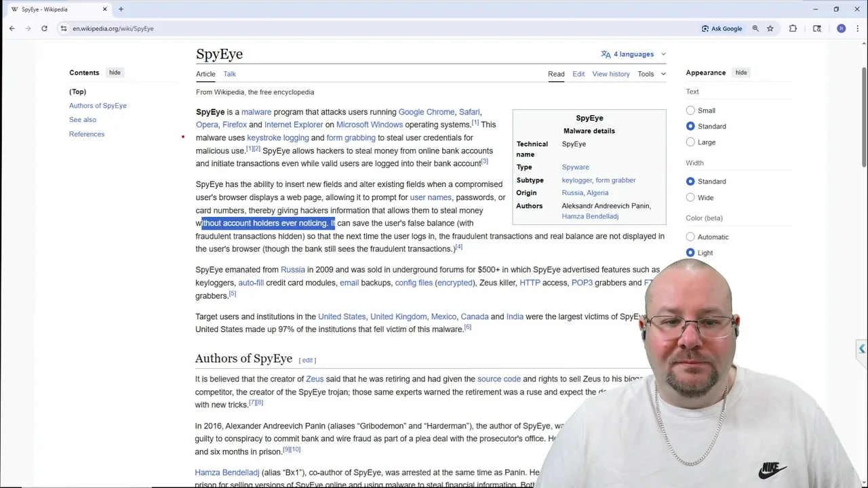The height and width of the screenshot is (488, 868).
Task: Select Wide width option
Action: (x=690, y=197)
